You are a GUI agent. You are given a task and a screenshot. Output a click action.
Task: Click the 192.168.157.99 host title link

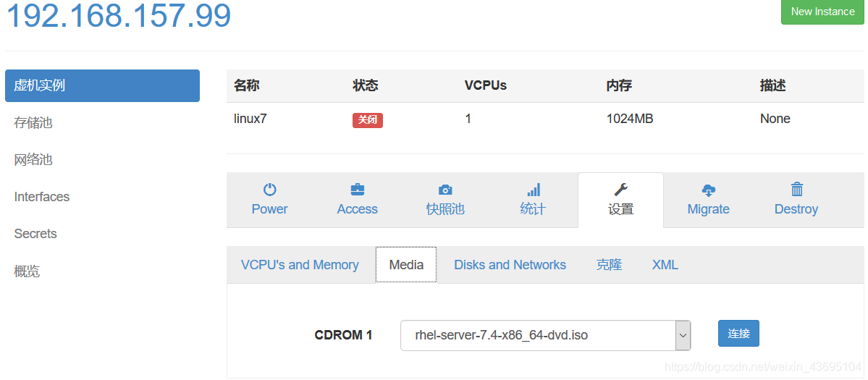point(119,15)
